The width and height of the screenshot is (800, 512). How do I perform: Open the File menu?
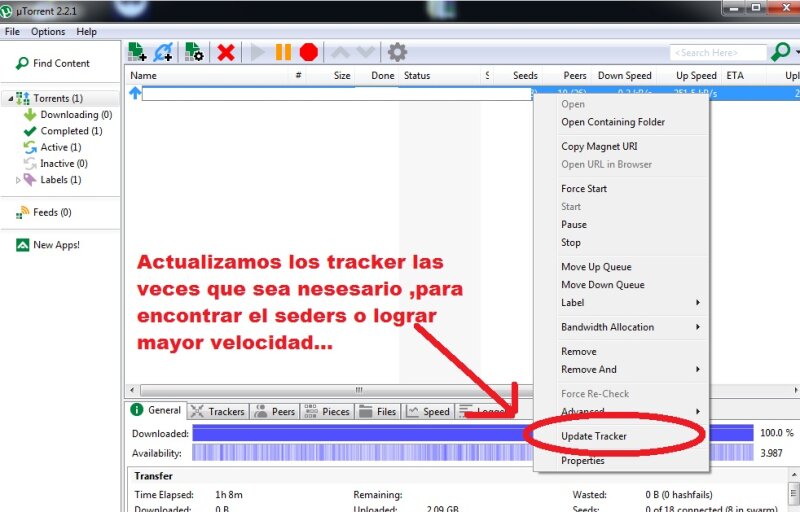point(12,32)
